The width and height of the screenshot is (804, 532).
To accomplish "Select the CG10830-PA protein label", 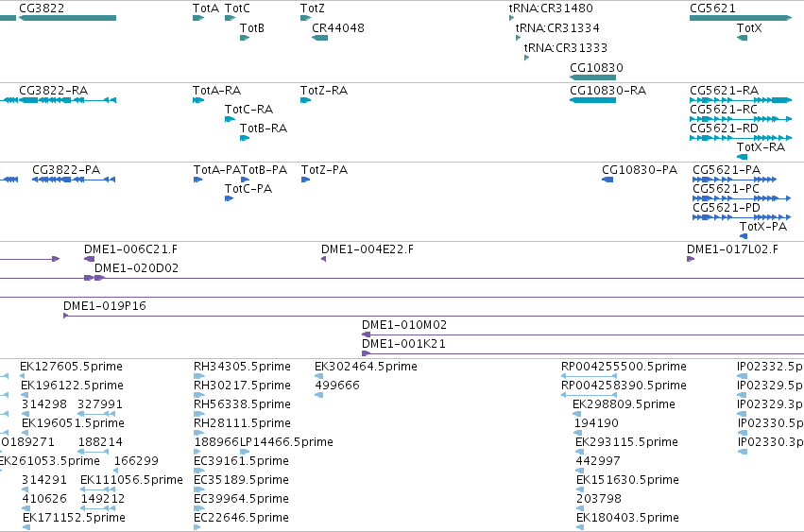I will coord(640,170).
